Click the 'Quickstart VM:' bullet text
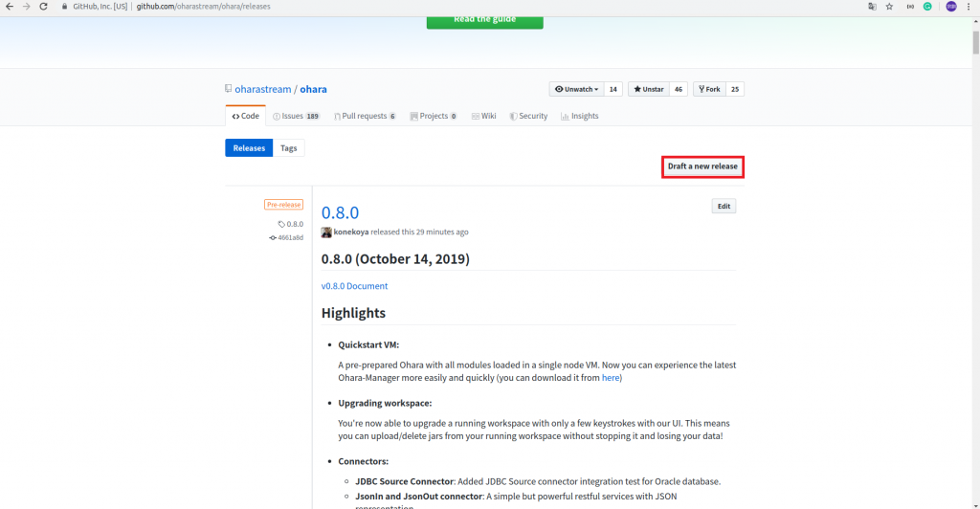Screen dimensions: 980x509 [x=368, y=344]
